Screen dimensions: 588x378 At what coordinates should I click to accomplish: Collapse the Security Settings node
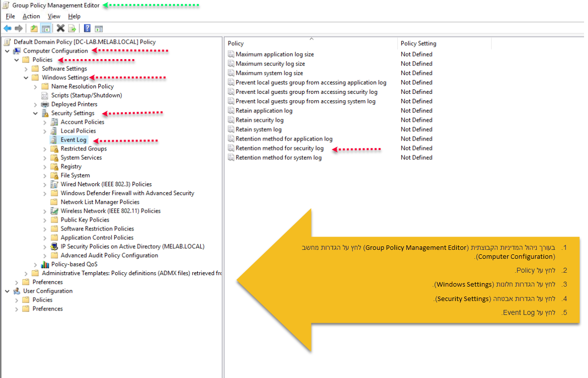pyautogui.click(x=35, y=113)
